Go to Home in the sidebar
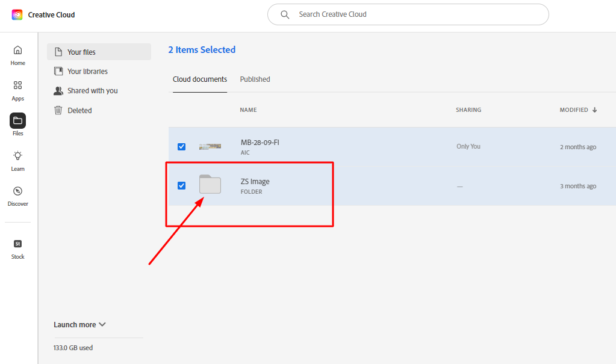Screen dimensions: 616x364 click(x=18, y=51)
